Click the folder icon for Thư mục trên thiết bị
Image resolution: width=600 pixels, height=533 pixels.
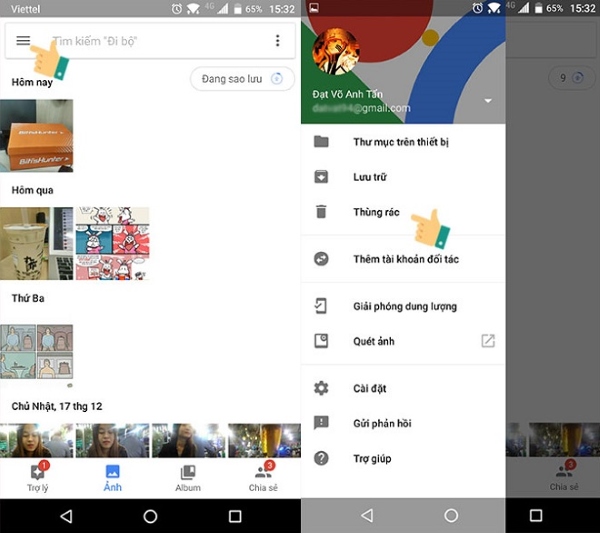pos(321,142)
